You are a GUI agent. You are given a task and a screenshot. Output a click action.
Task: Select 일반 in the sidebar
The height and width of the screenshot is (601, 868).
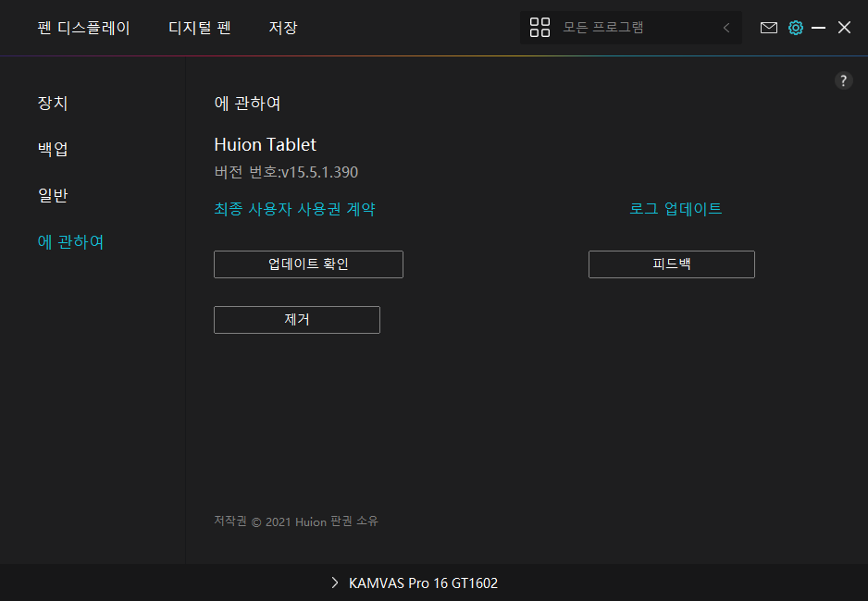[53, 195]
